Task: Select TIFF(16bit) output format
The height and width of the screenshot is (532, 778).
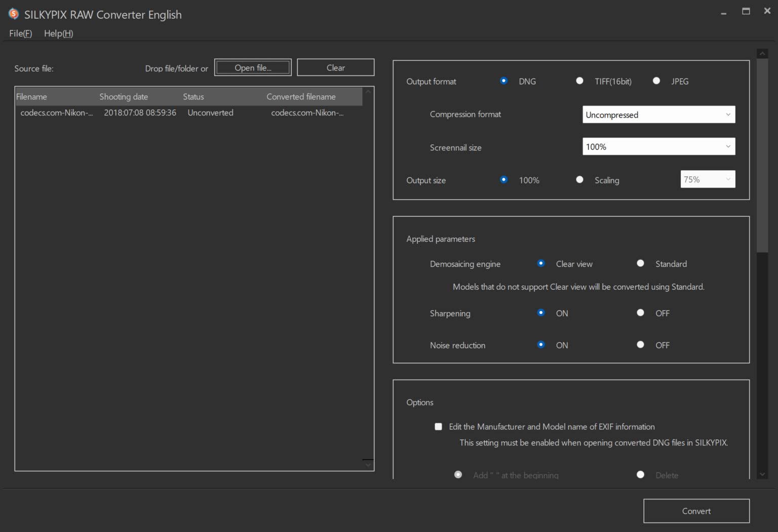Action: click(579, 81)
